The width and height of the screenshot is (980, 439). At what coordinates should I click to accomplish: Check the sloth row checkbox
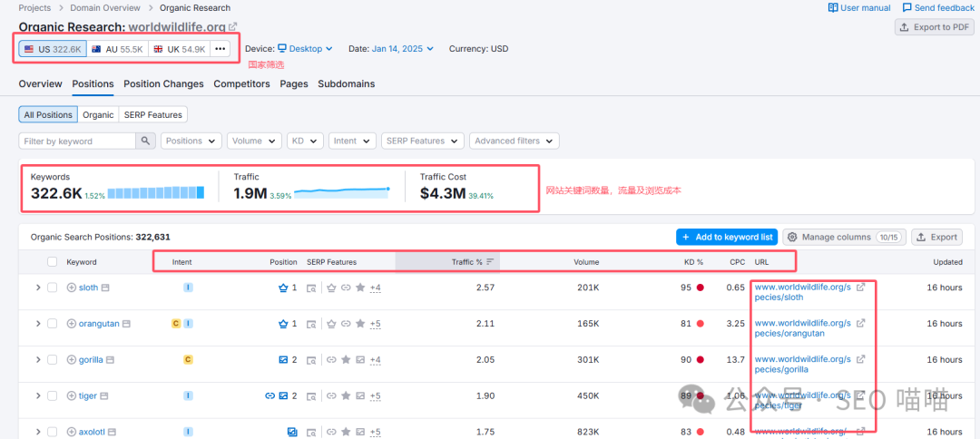[53, 288]
